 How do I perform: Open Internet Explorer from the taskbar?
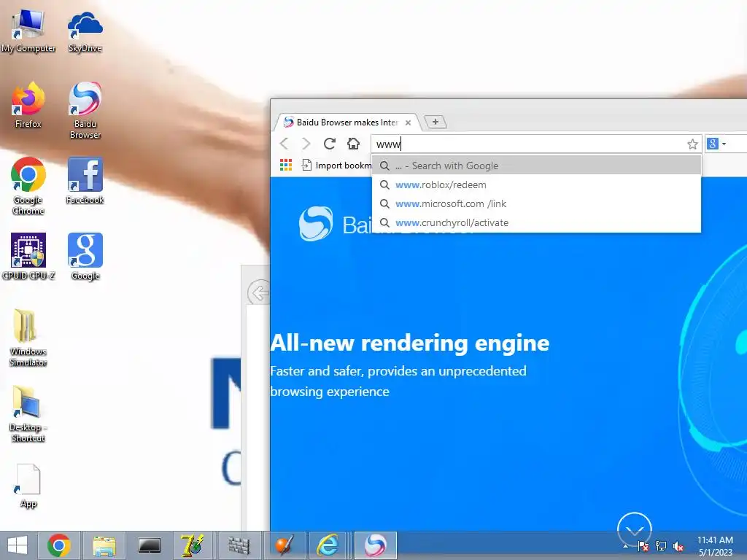coord(329,545)
